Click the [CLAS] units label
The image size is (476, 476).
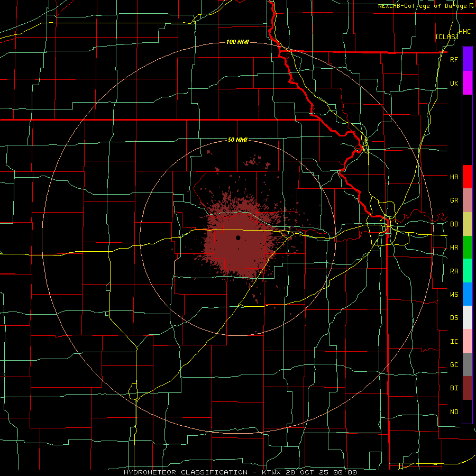[x=447, y=36]
